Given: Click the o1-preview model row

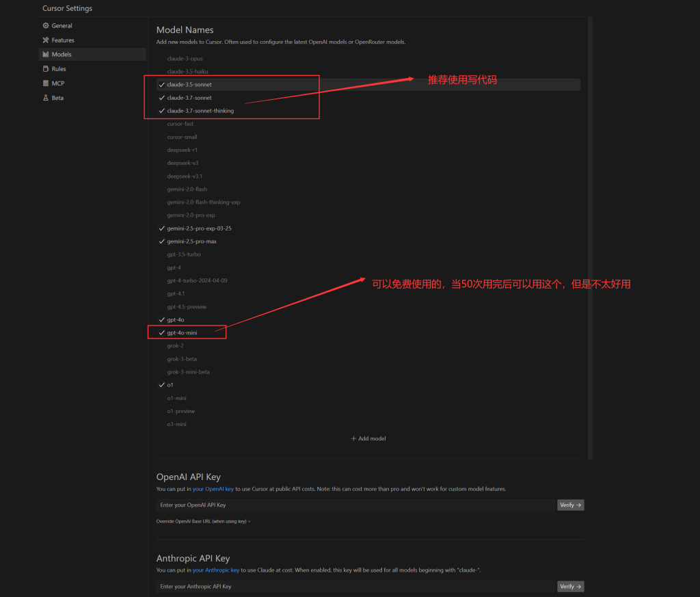Looking at the screenshot, I should point(368,411).
